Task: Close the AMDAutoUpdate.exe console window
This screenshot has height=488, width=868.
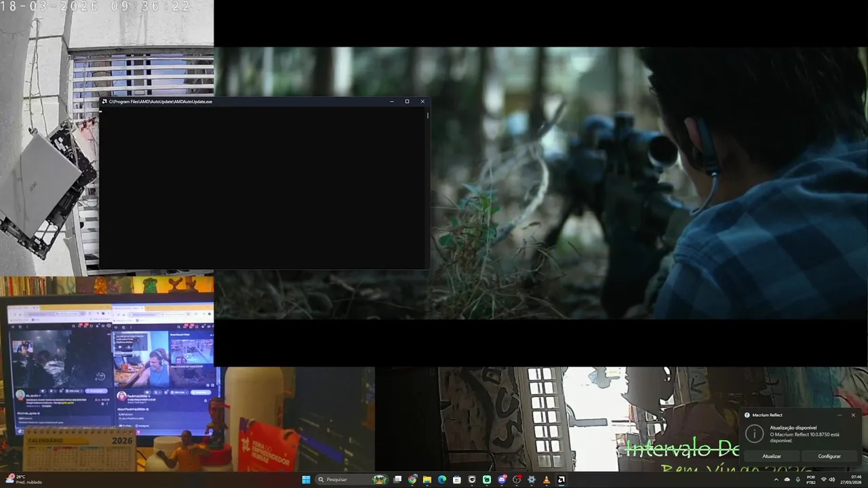Action: tap(422, 102)
